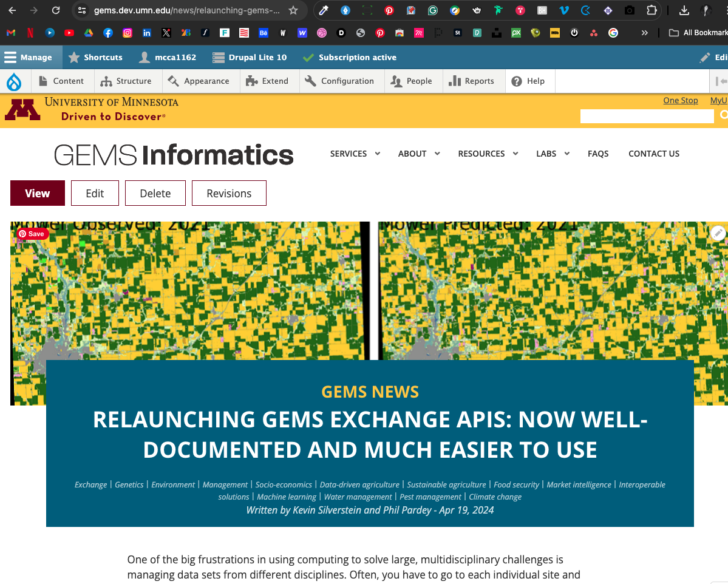Switch to the Revisions tab
This screenshot has width=728, height=584.
pos(229,194)
